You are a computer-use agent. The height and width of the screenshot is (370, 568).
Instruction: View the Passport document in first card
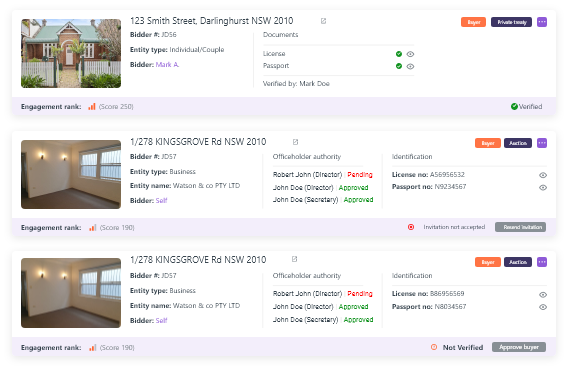coord(410,66)
